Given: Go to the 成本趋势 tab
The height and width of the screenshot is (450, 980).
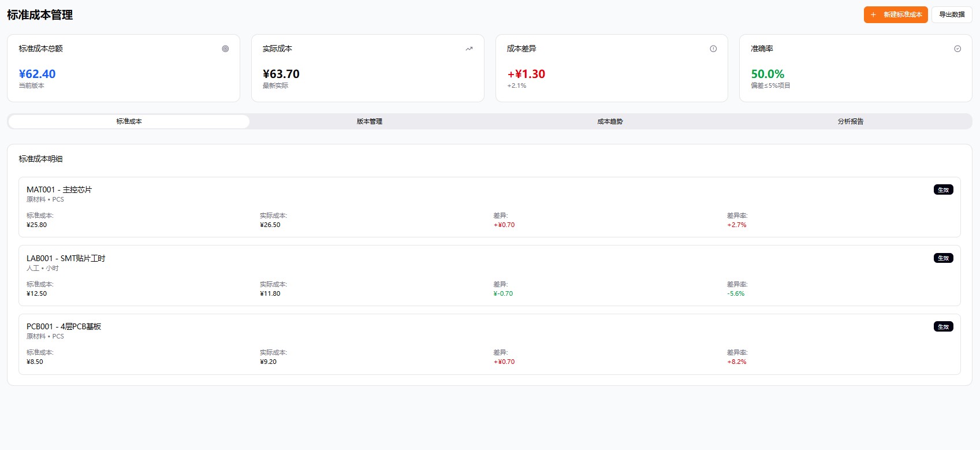Looking at the screenshot, I should (610, 121).
